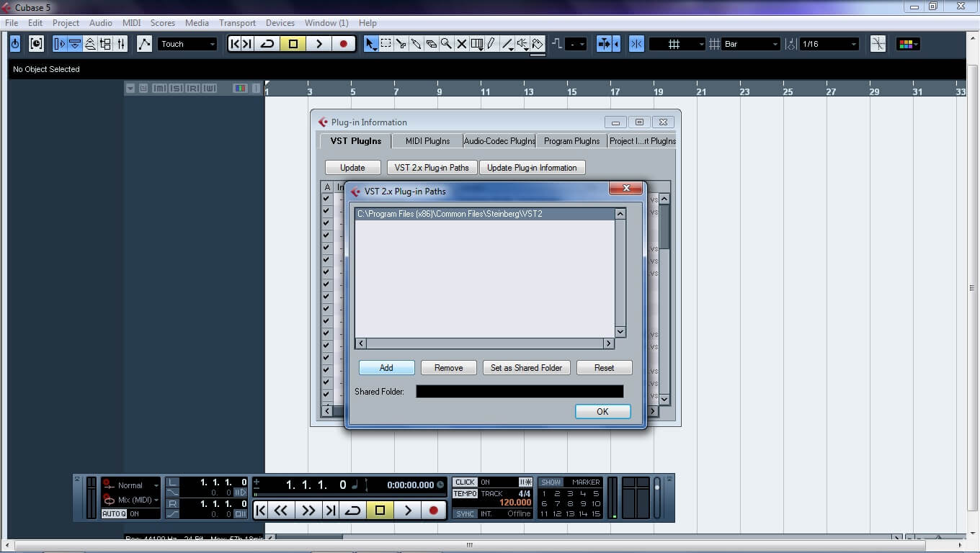
Task: Select the Time Warp tool
Action: point(477,44)
